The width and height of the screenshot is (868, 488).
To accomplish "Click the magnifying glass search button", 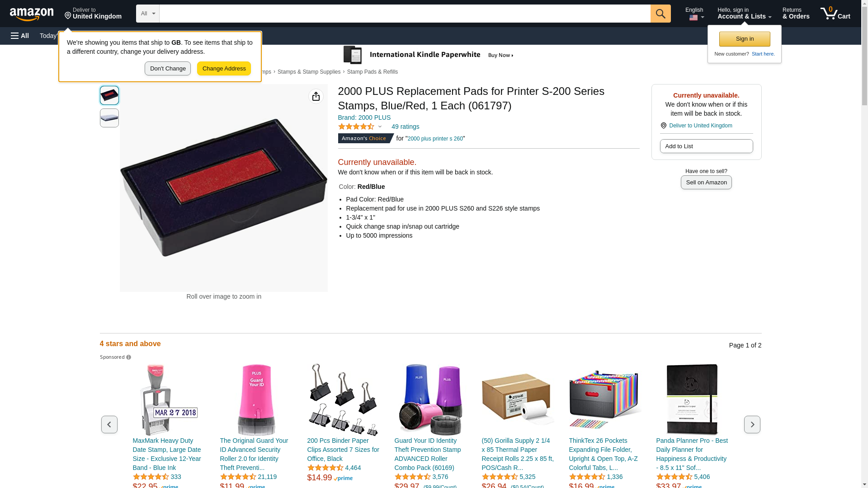I will coord(660,14).
